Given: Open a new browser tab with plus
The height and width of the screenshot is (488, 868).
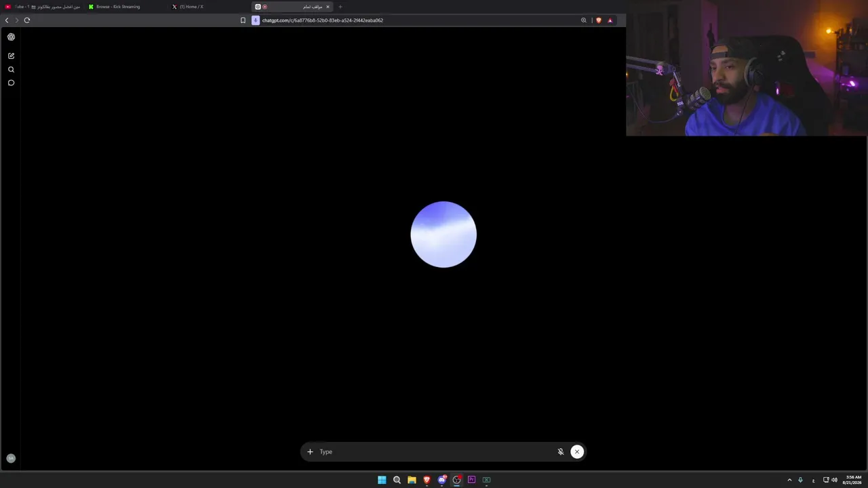Looking at the screenshot, I should coord(340,7).
